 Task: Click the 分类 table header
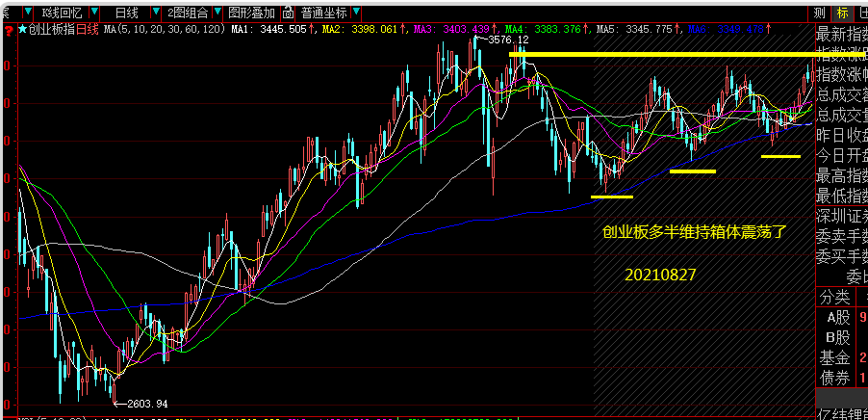pos(834,297)
